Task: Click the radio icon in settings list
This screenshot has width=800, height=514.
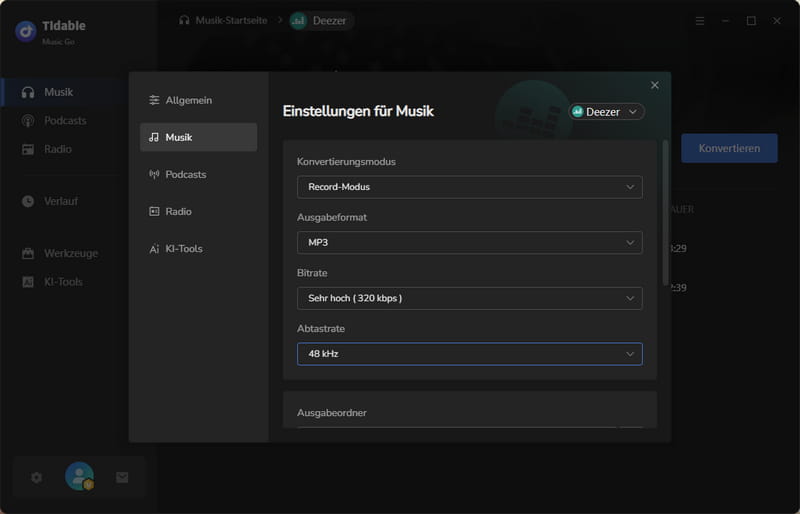Action: (x=154, y=211)
